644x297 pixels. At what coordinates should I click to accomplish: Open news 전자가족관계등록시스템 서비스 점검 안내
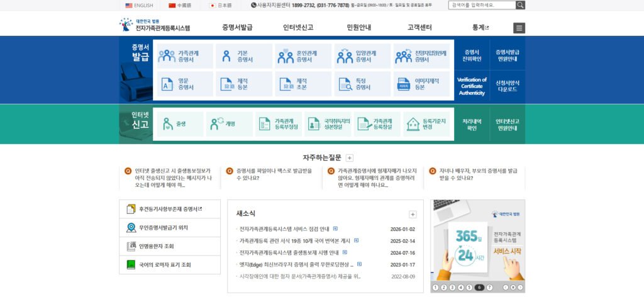point(285,229)
